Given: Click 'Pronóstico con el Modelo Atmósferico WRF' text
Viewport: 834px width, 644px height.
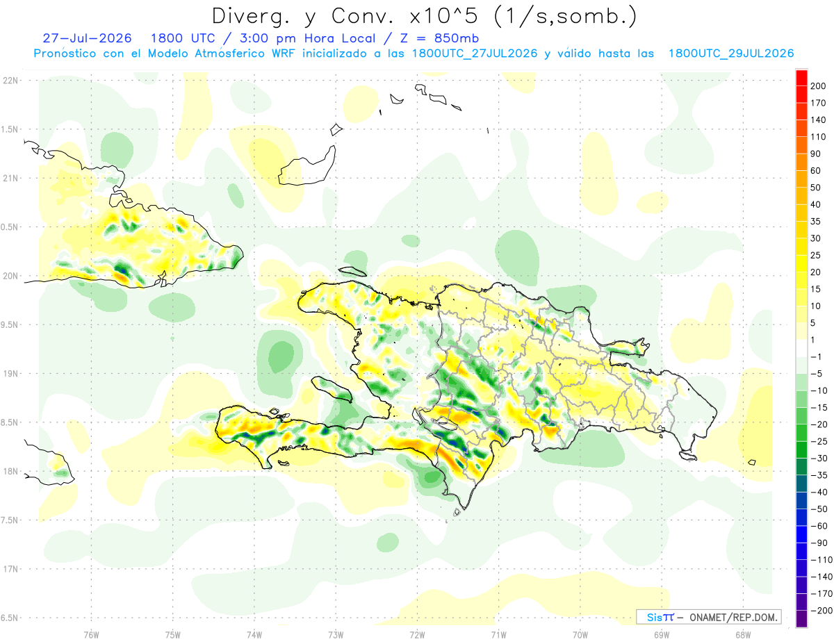Looking at the screenshot, I should point(165,53).
